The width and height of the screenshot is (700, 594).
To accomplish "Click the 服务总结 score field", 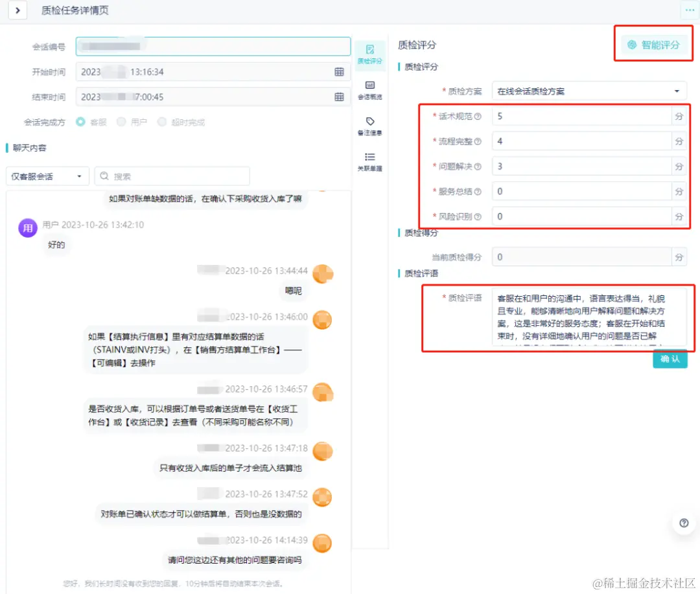I will coord(581,191).
